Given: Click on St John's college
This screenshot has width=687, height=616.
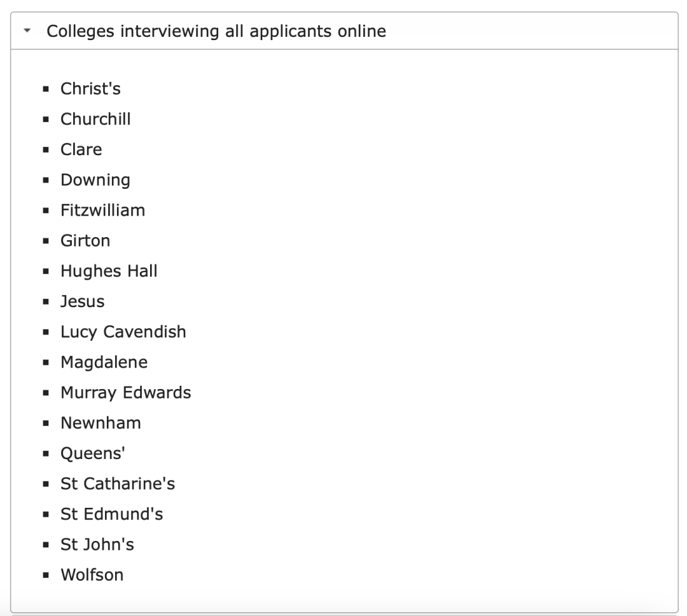Looking at the screenshot, I should click(97, 545).
